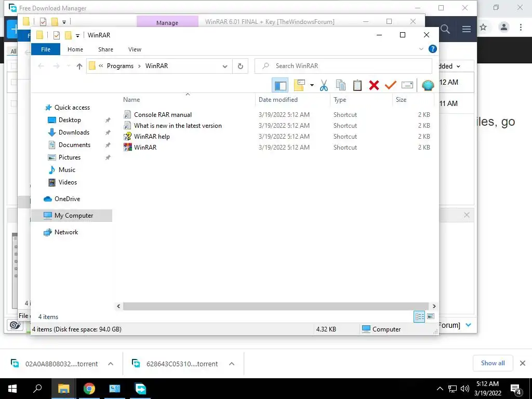Open the Home ribbon tab
532x399 pixels.
[75, 49]
